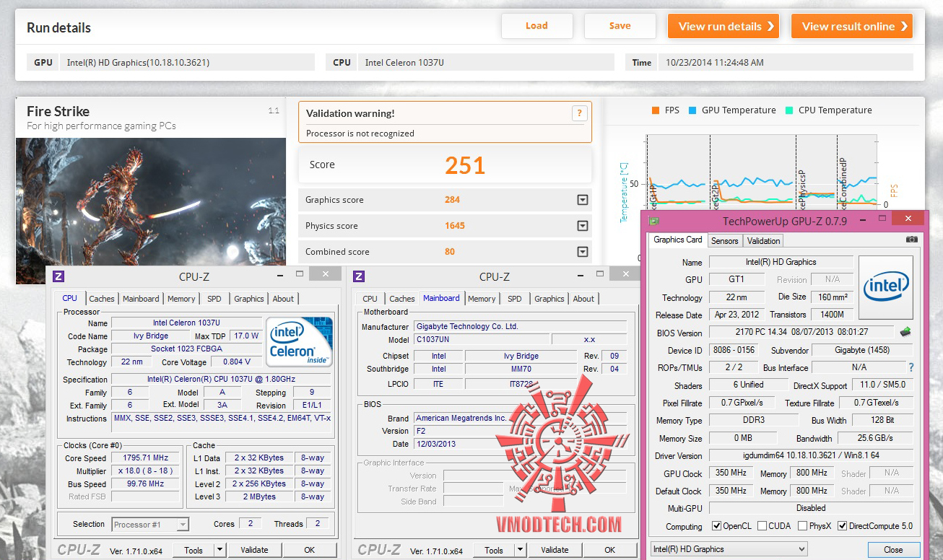Open Tools dropdown arrow in CPU-Z processor window
The height and width of the screenshot is (560, 943).
[x=220, y=550]
